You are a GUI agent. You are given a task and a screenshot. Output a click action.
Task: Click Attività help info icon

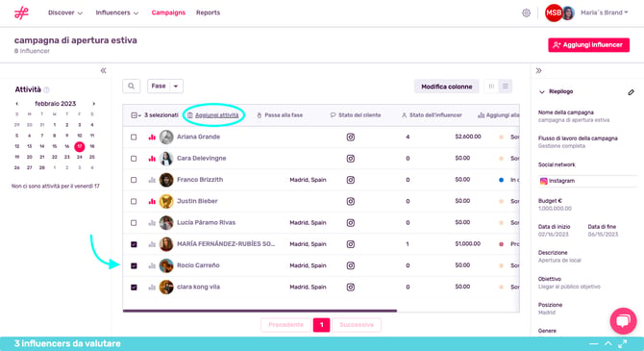46,89
